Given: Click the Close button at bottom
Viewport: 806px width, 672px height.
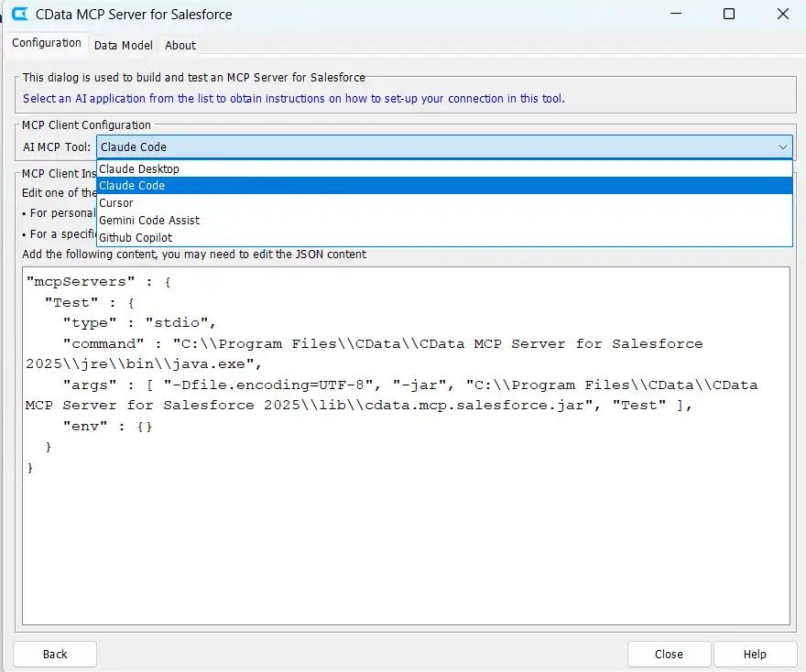Looking at the screenshot, I should 669,654.
